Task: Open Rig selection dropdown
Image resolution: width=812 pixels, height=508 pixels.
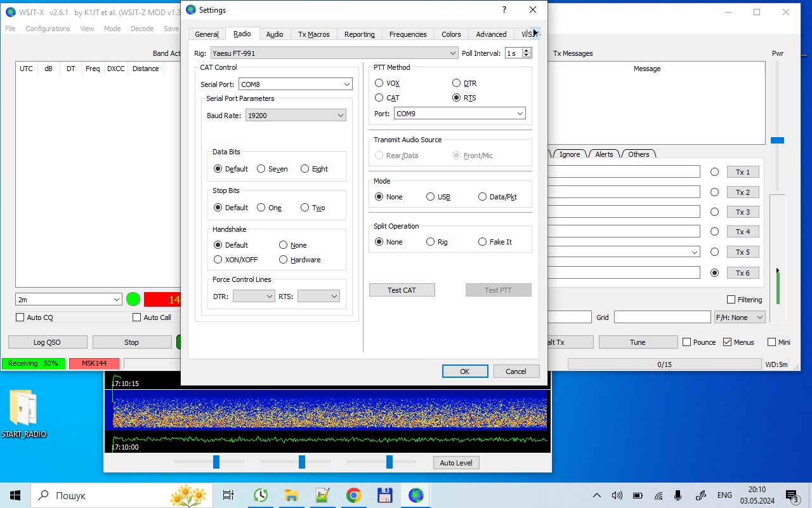Action: (x=334, y=53)
